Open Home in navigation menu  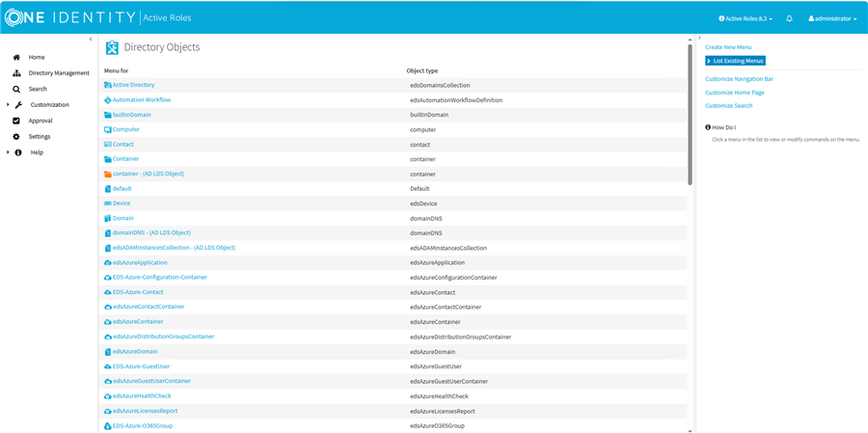pyautogui.click(x=37, y=57)
